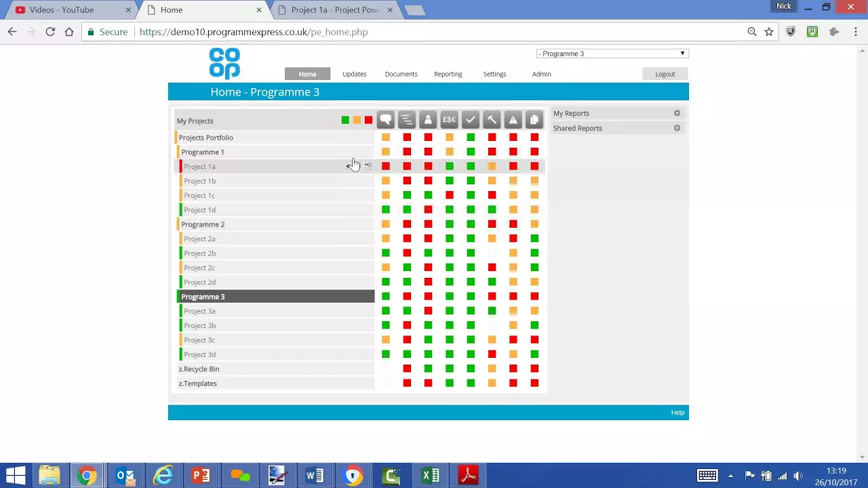Open a new browser tab

(414, 10)
